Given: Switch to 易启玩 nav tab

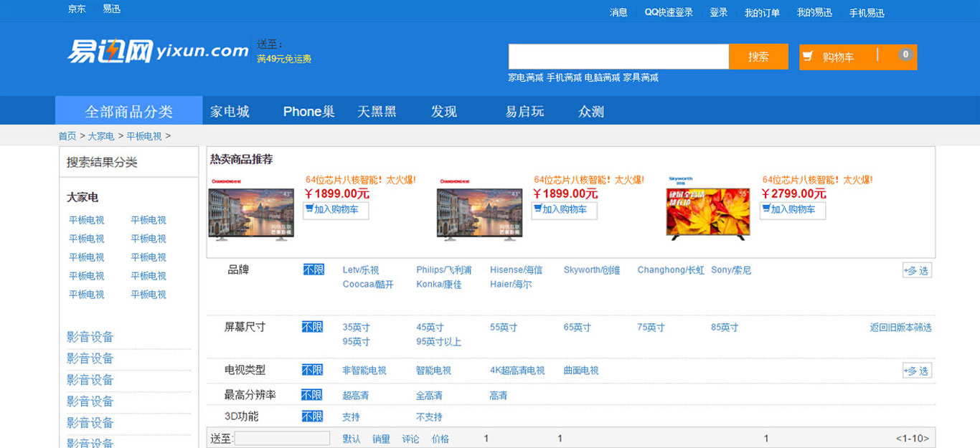Looking at the screenshot, I should coord(524,111).
